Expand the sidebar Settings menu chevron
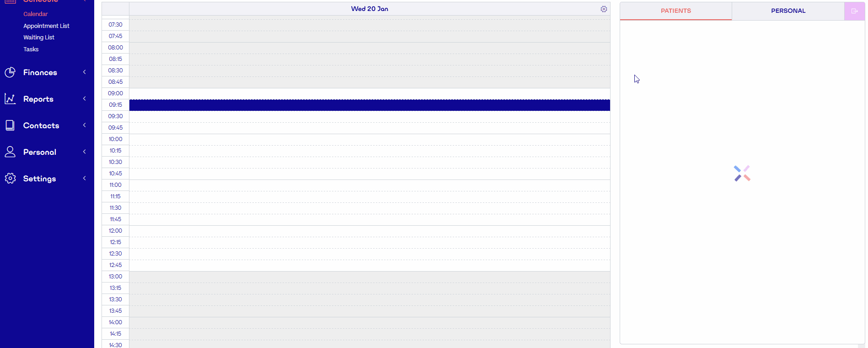Image resolution: width=868 pixels, height=348 pixels. click(x=85, y=179)
